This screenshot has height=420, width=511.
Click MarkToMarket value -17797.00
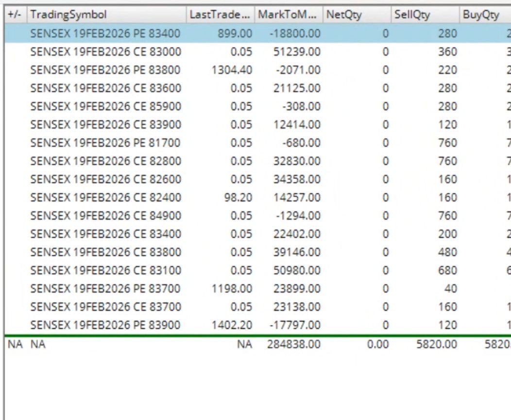(x=295, y=325)
